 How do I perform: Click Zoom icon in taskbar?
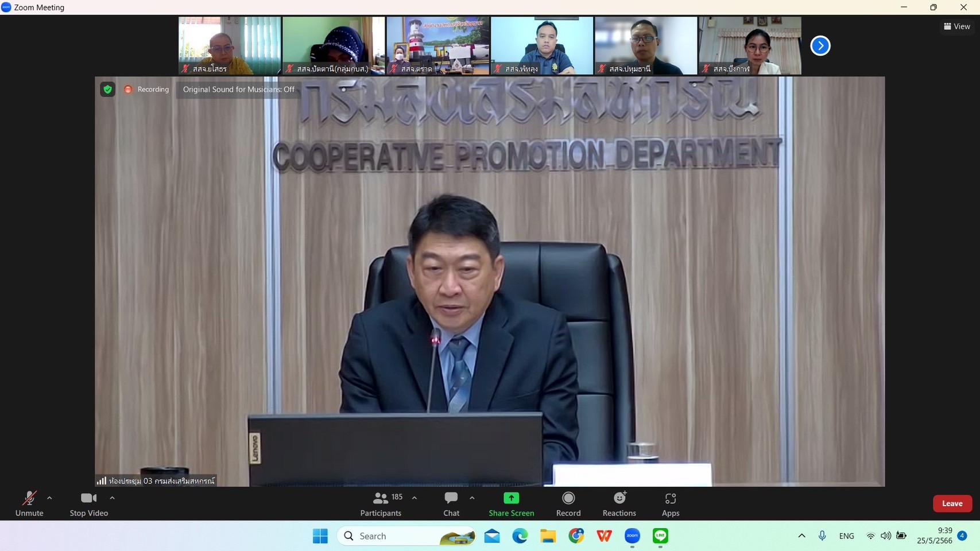click(633, 536)
